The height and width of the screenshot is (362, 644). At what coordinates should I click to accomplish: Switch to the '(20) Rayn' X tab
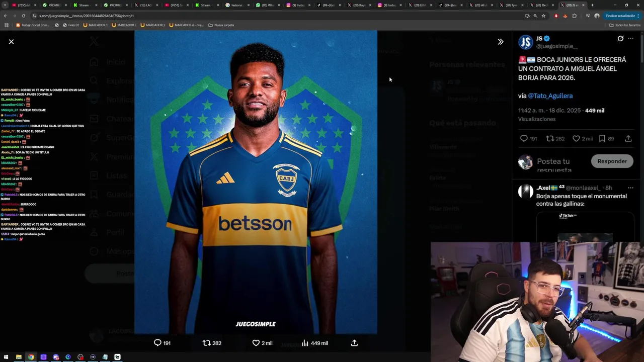pos(360,5)
